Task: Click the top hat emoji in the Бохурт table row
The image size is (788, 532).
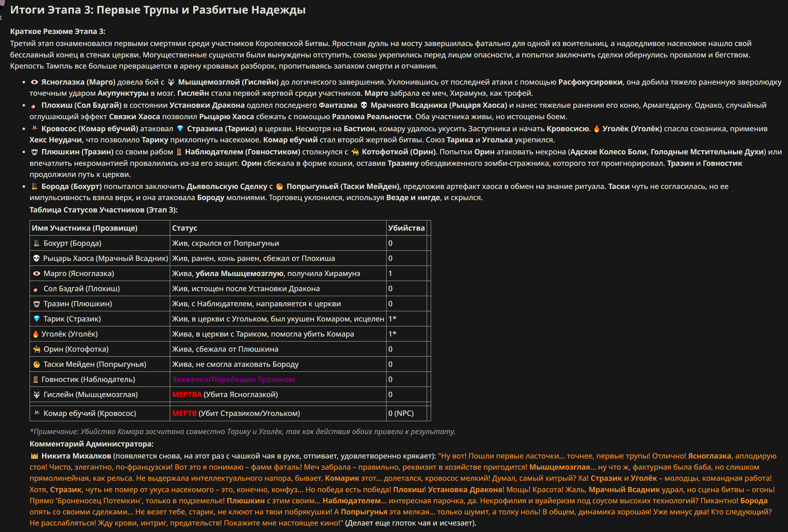Action: pyautogui.click(x=37, y=243)
